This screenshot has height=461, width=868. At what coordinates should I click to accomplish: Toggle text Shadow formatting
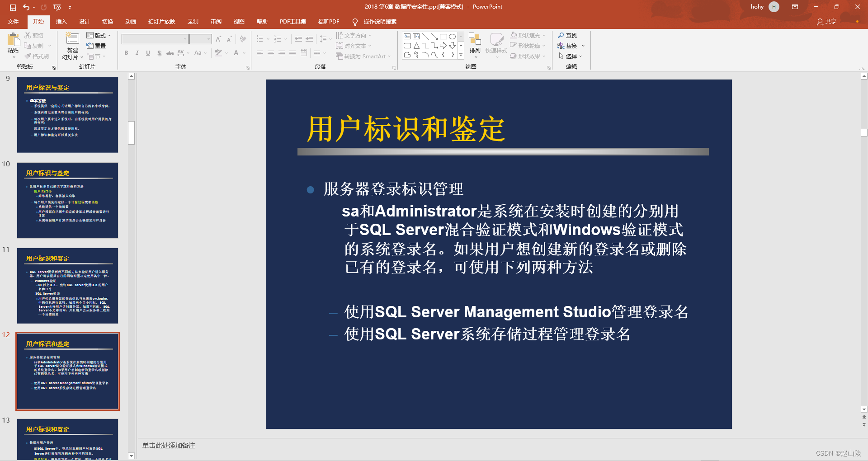tap(159, 53)
